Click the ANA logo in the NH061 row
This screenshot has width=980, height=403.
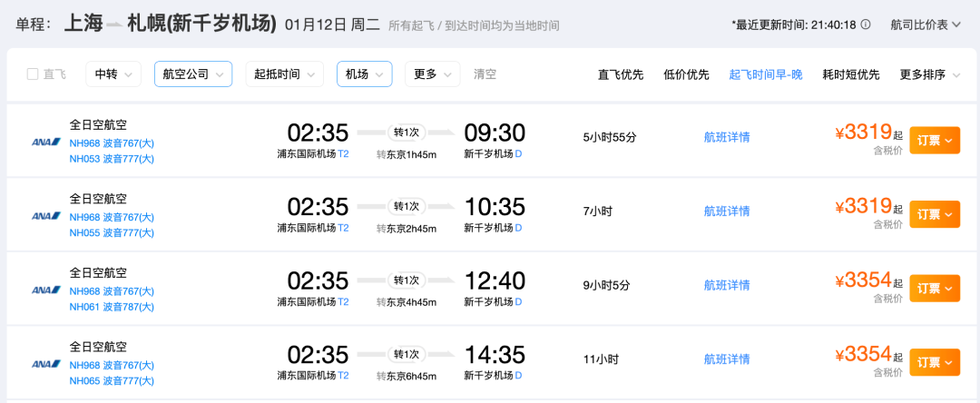pos(46,290)
